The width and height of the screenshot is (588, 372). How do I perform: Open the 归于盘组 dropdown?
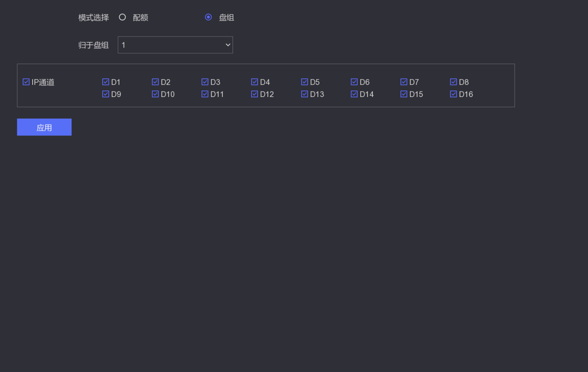click(x=175, y=45)
